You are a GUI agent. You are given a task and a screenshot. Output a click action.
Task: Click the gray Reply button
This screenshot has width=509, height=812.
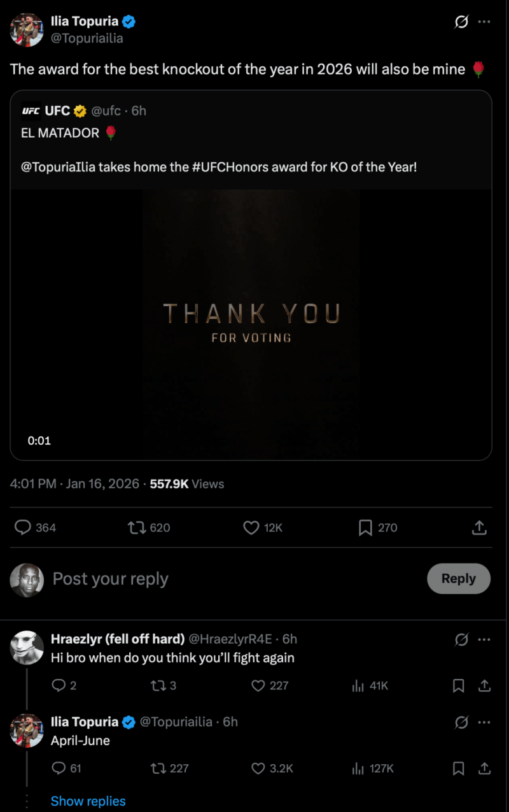point(458,578)
